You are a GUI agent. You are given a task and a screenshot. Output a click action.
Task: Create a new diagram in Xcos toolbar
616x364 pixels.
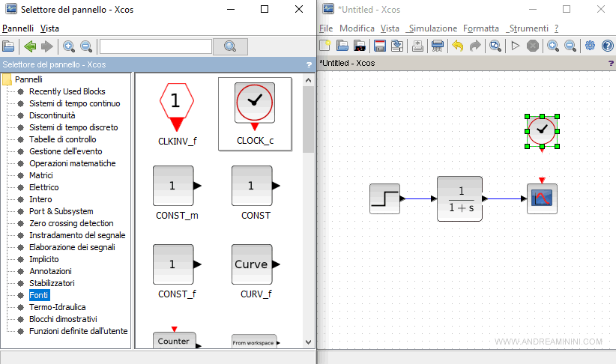coord(325,46)
